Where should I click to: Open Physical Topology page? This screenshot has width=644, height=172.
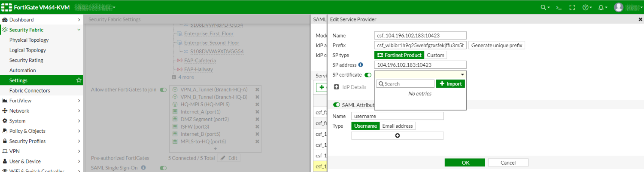(29, 40)
